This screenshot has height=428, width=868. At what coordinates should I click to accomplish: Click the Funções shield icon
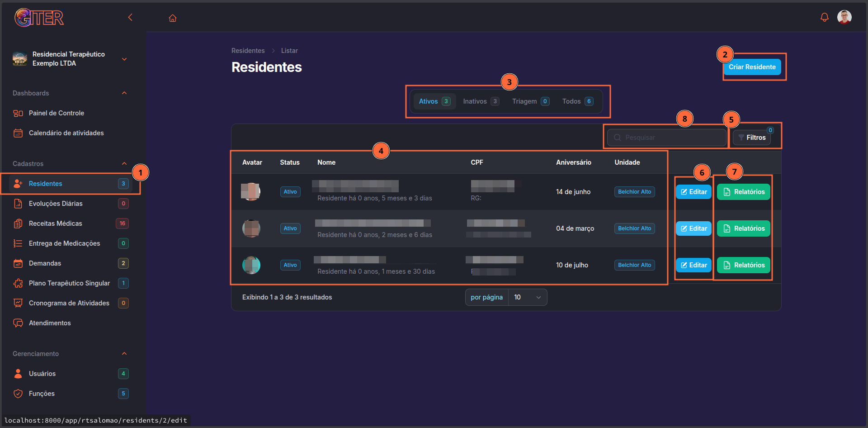[x=18, y=394]
